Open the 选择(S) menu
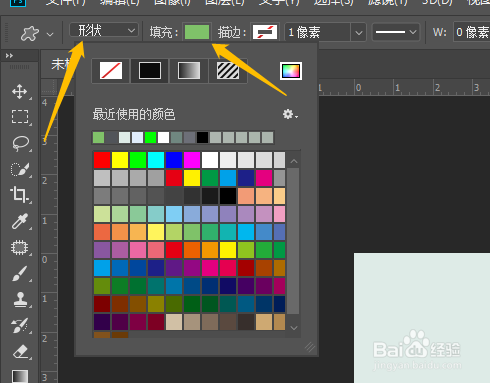The width and height of the screenshot is (490, 383). [333, 2]
